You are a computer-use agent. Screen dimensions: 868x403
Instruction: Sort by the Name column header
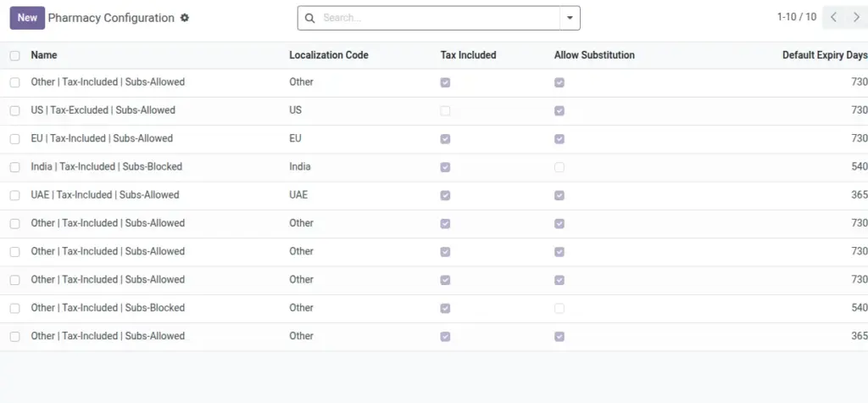(44, 55)
